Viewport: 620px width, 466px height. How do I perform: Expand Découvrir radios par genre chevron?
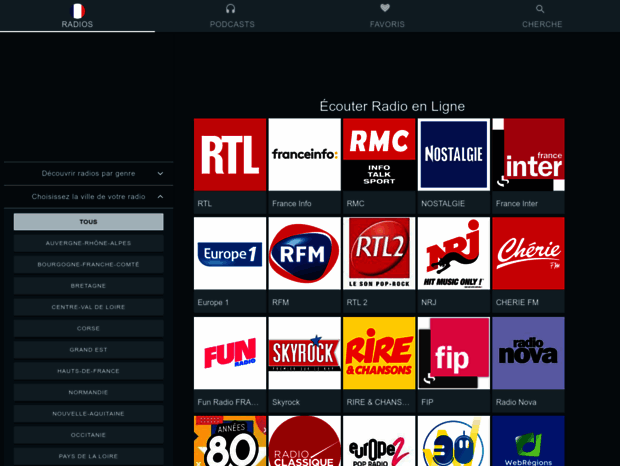(160, 174)
